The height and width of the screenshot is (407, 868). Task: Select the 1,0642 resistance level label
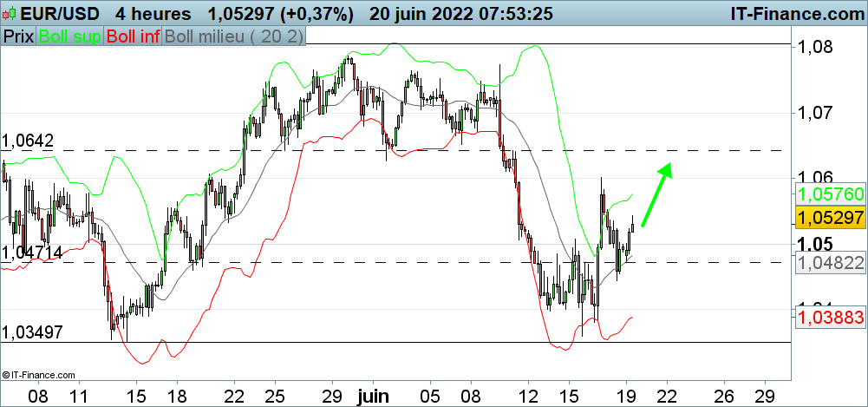[28, 141]
